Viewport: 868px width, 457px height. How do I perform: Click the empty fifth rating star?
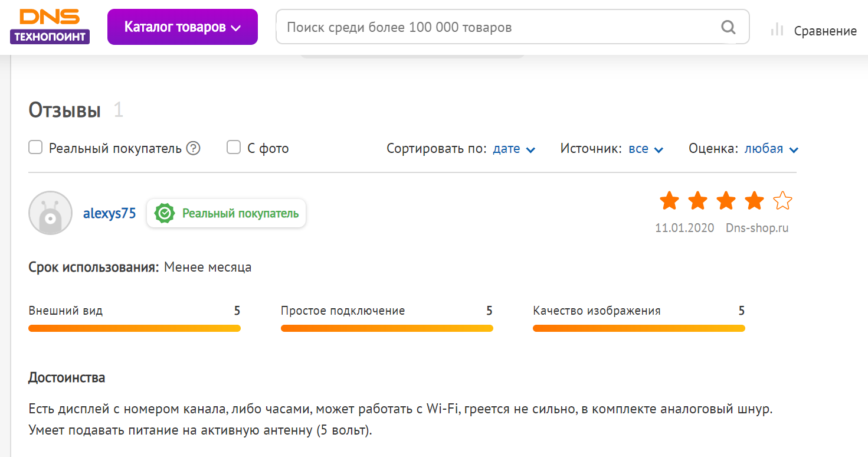coord(782,201)
